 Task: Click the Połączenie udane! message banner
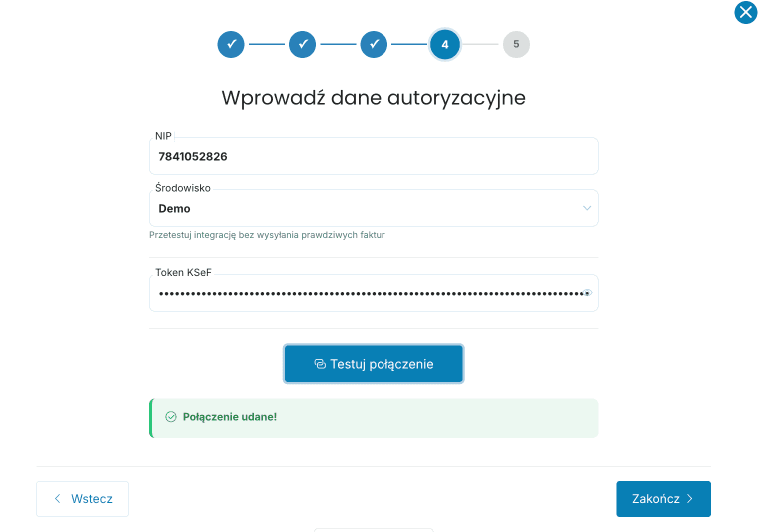(375, 418)
